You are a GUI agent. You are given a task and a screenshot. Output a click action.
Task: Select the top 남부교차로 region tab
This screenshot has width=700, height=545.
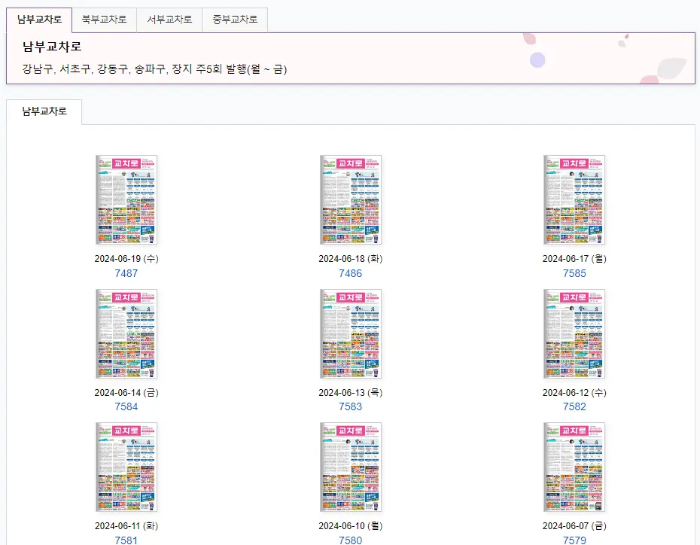(x=39, y=20)
